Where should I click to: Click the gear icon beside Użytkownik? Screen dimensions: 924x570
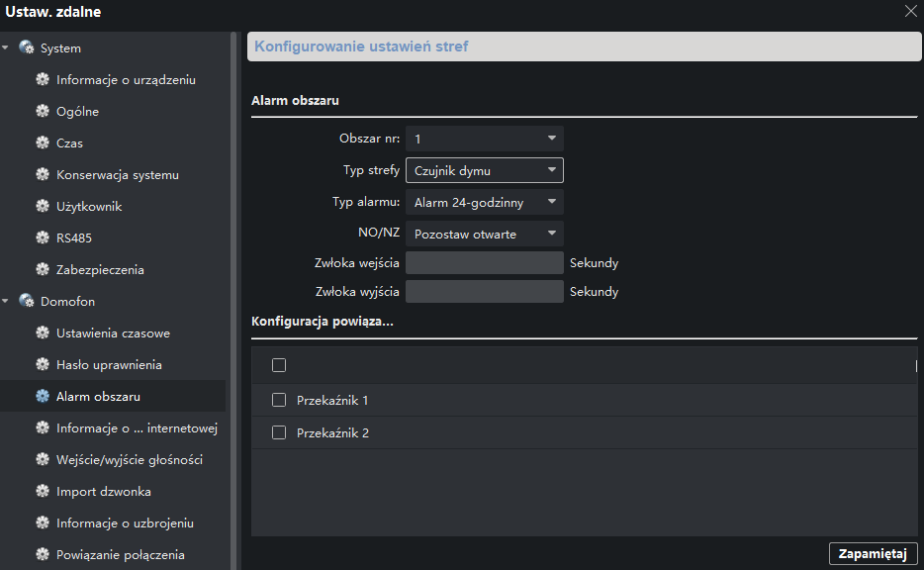click(43, 206)
